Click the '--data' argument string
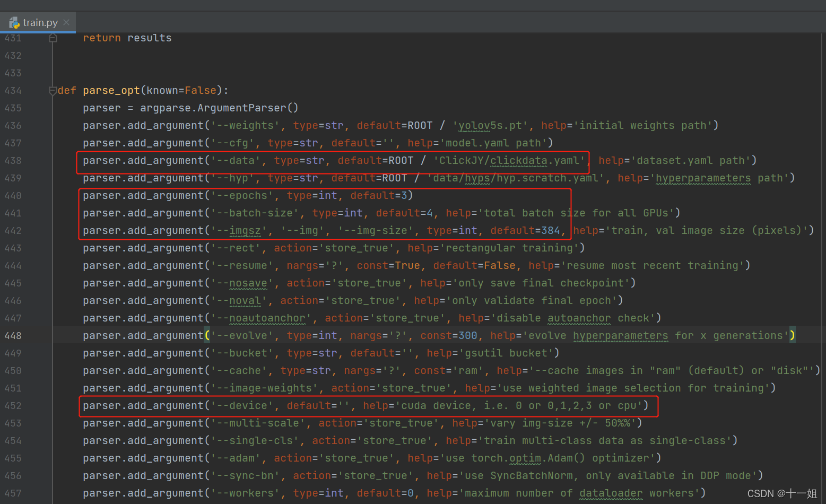Image resolution: width=826 pixels, height=504 pixels. coord(236,161)
